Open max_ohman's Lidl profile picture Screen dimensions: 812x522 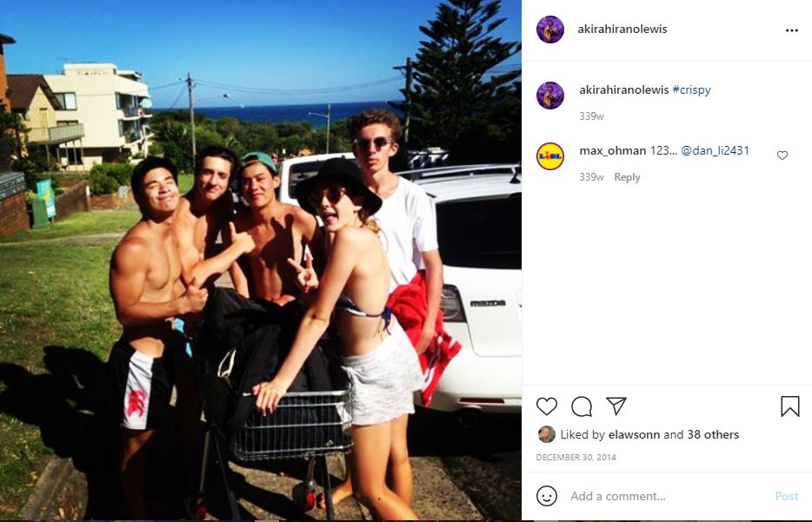point(550,156)
